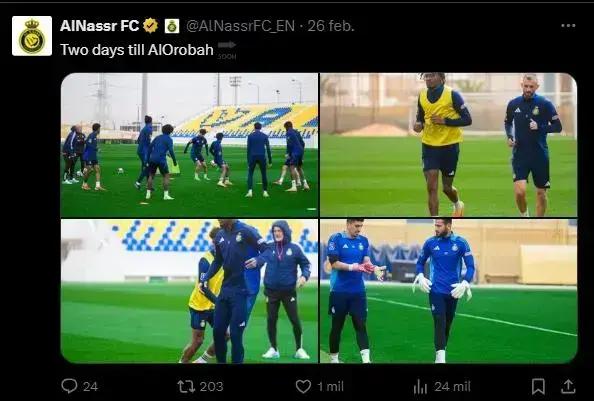Open the goalkeepers with gloves photo
Screen dimensions: 594x401
click(x=449, y=291)
